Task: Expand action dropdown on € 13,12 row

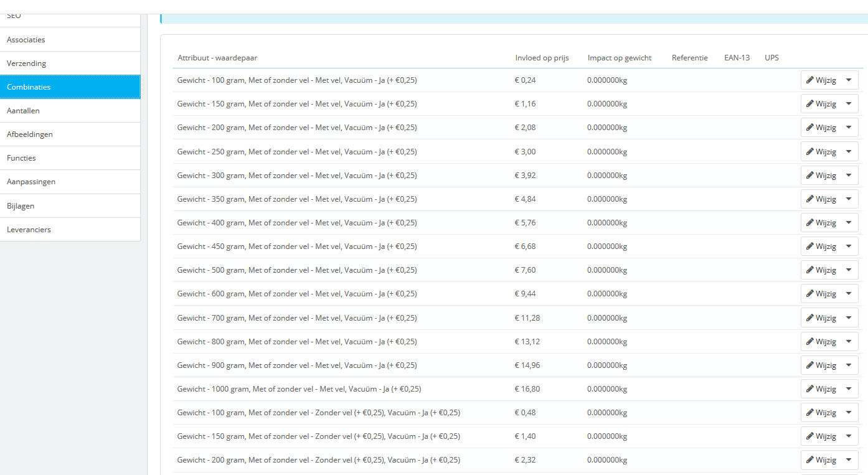Action: click(849, 341)
